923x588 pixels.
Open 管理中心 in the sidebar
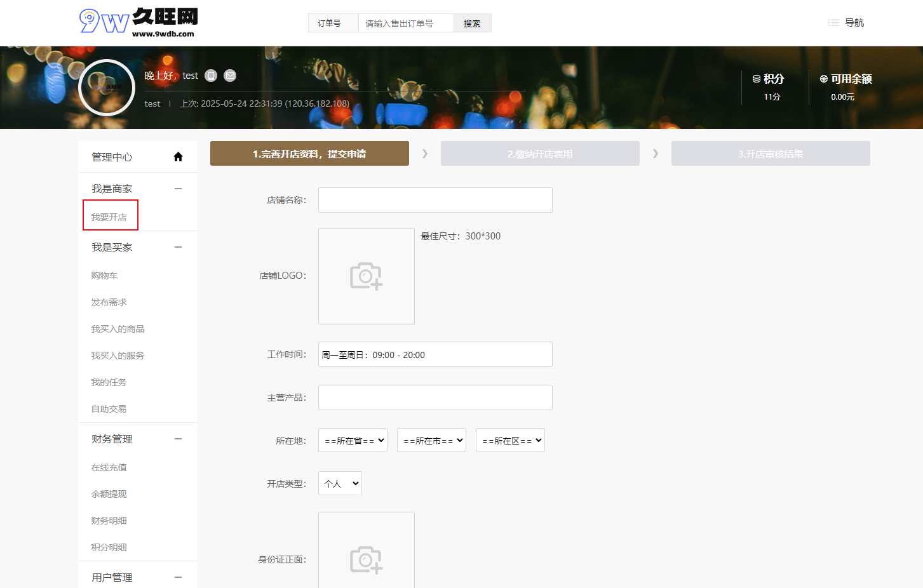112,157
